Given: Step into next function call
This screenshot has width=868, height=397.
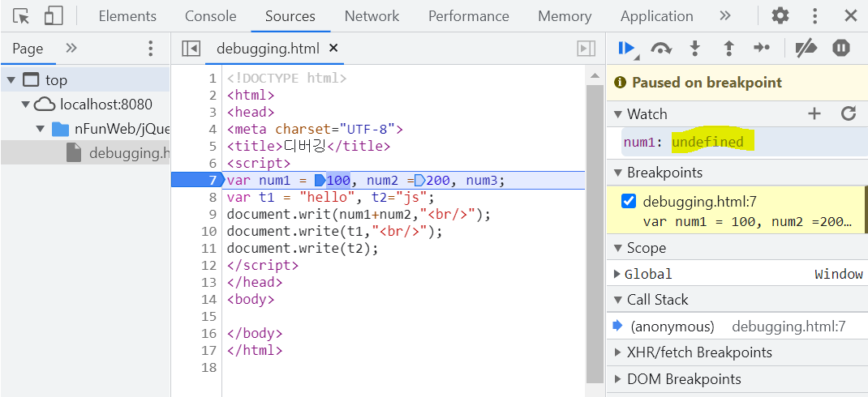Looking at the screenshot, I should pyautogui.click(x=694, y=49).
